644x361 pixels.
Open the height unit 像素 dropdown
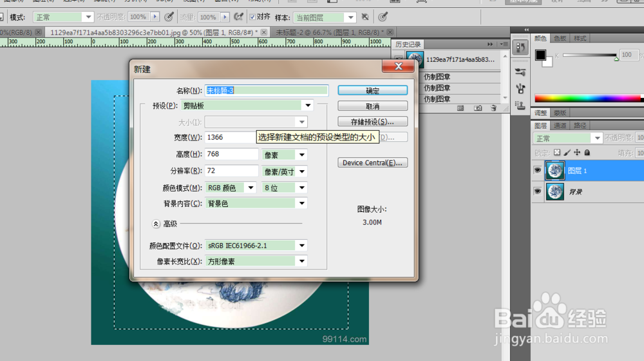click(x=302, y=155)
